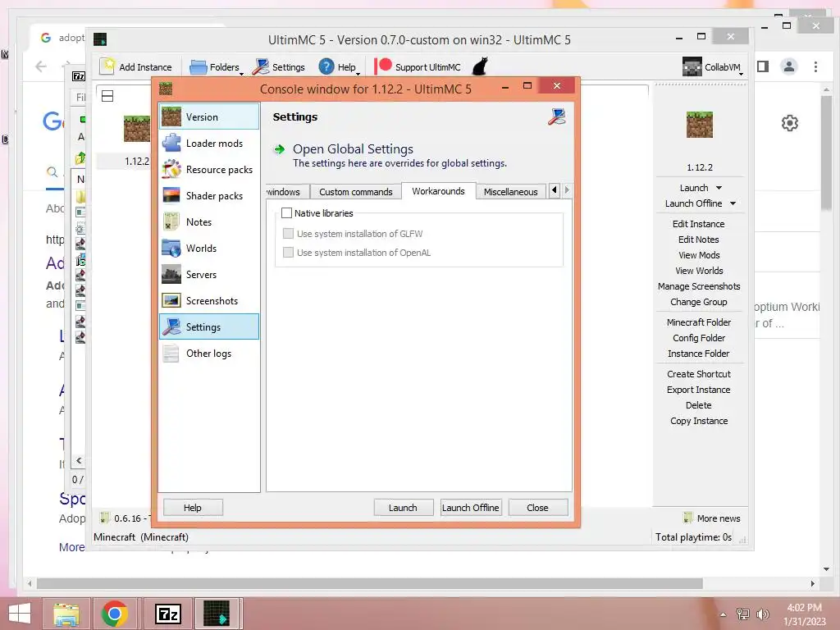Viewport: 840px width, 630px height.
Task: Click View Mods in right panel
Action: [699, 255]
